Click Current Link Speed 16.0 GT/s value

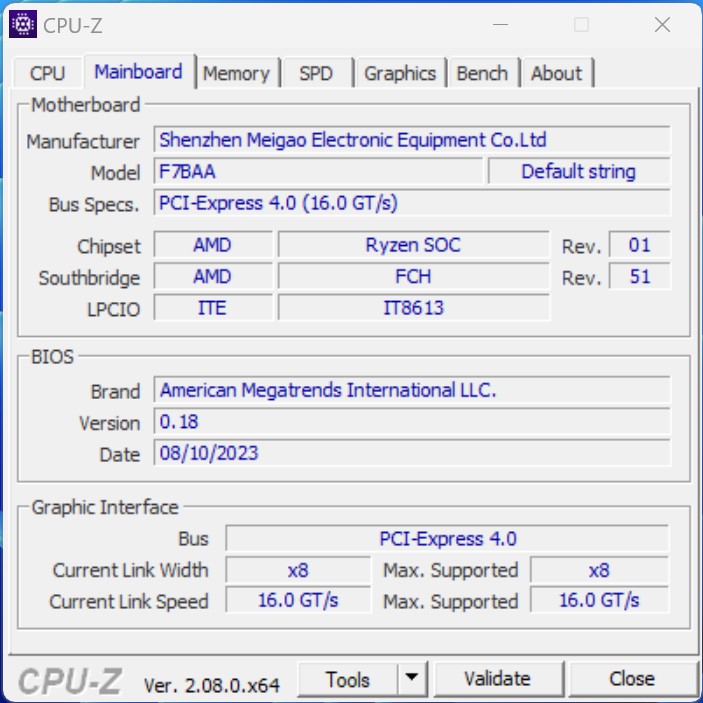click(x=298, y=600)
